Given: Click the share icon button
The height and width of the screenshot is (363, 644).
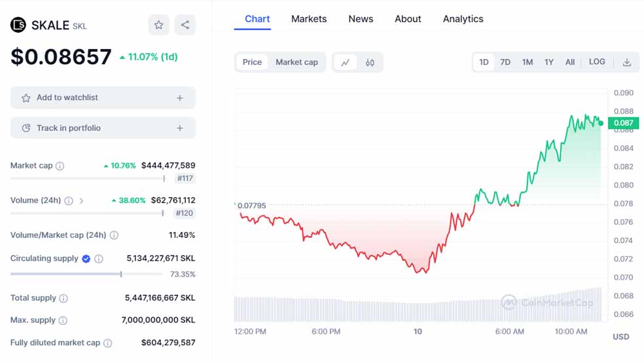Looking at the screenshot, I should [185, 25].
